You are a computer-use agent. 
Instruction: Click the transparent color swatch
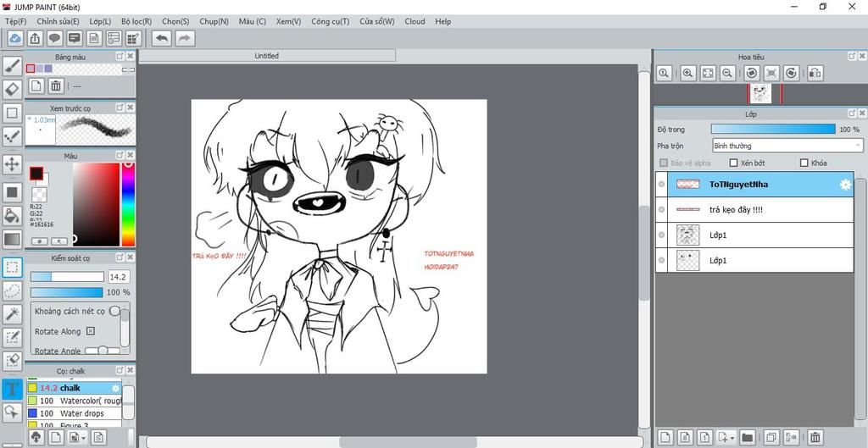coord(39,194)
